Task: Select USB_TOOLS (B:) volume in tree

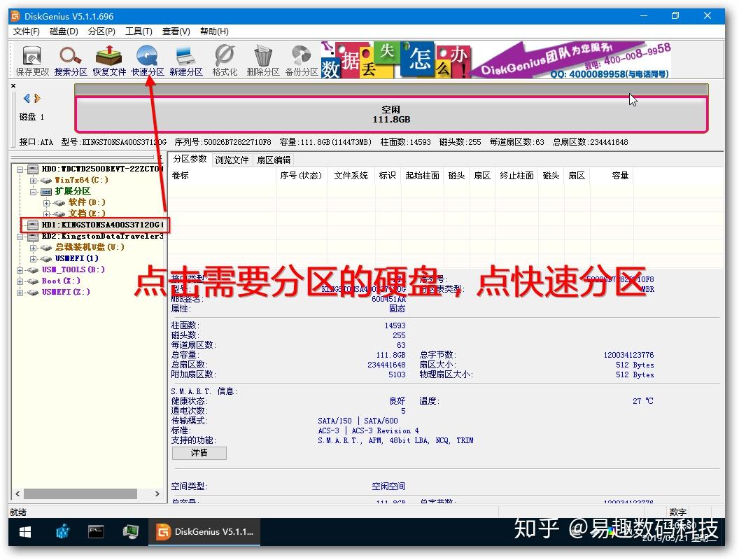Action: [x=73, y=269]
